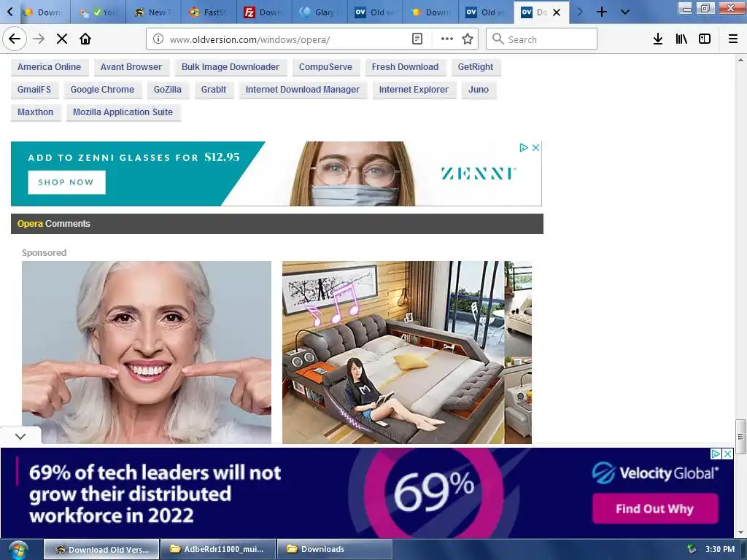Open page actions three-dot menu
The height and width of the screenshot is (560, 747).
(447, 39)
